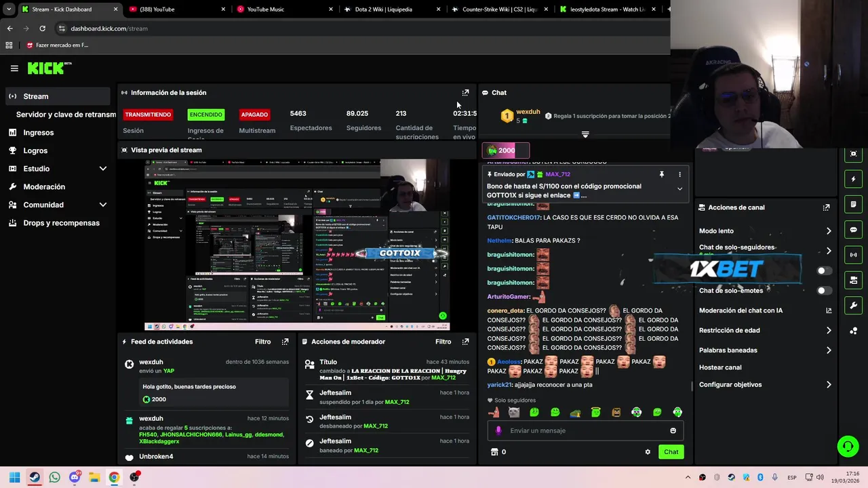Click the Kick logo
This screenshot has width=868, height=488.
[49, 68]
